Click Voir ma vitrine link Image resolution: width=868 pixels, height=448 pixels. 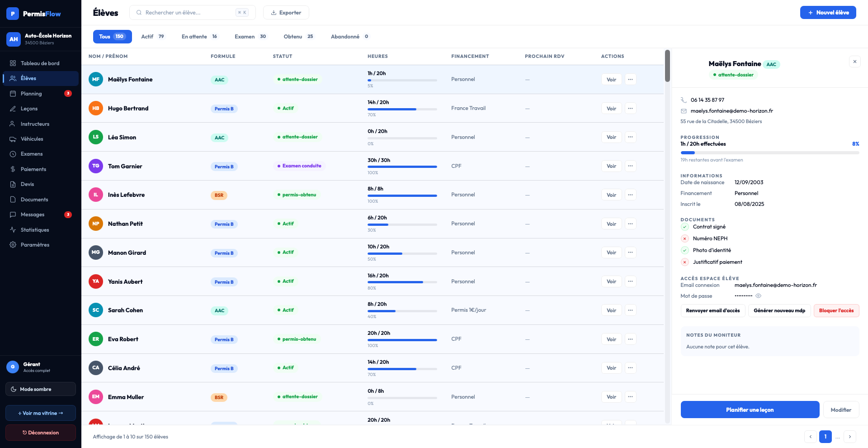click(41, 413)
